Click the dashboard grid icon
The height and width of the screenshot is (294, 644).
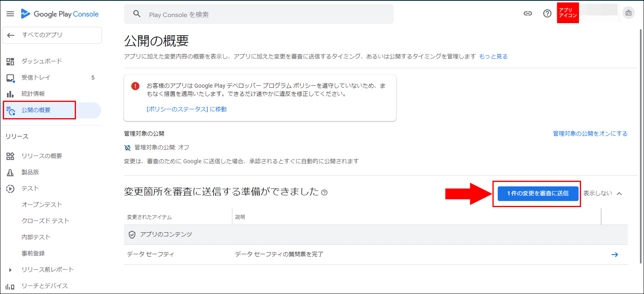pos(10,61)
